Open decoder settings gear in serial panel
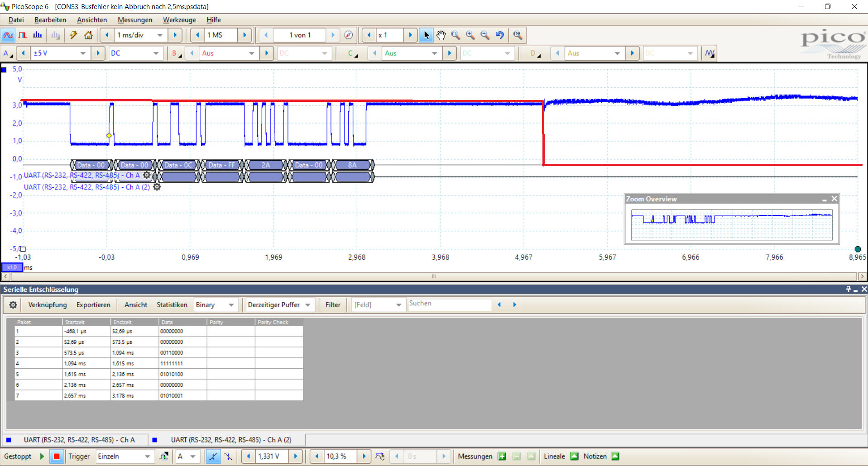This screenshot has width=868, height=466. point(13,304)
